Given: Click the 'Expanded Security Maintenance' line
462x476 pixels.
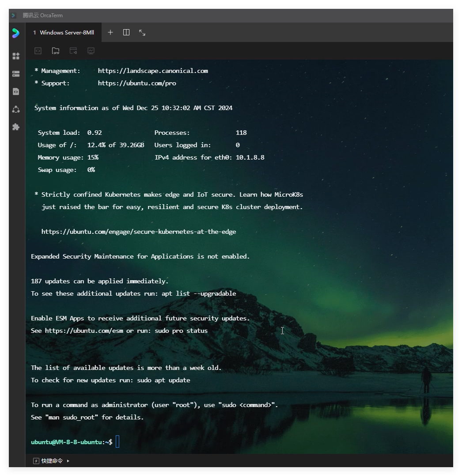Looking at the screenshot, I should click(x=140, y=256).
